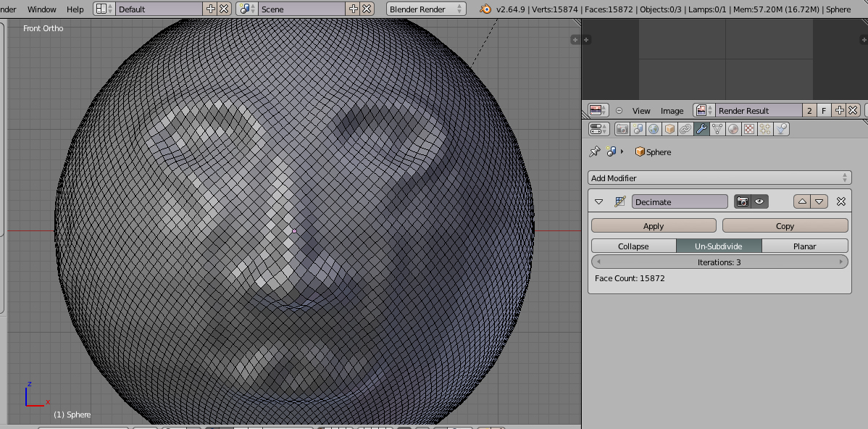Click the Decimate modifier icon

(620, 202)
